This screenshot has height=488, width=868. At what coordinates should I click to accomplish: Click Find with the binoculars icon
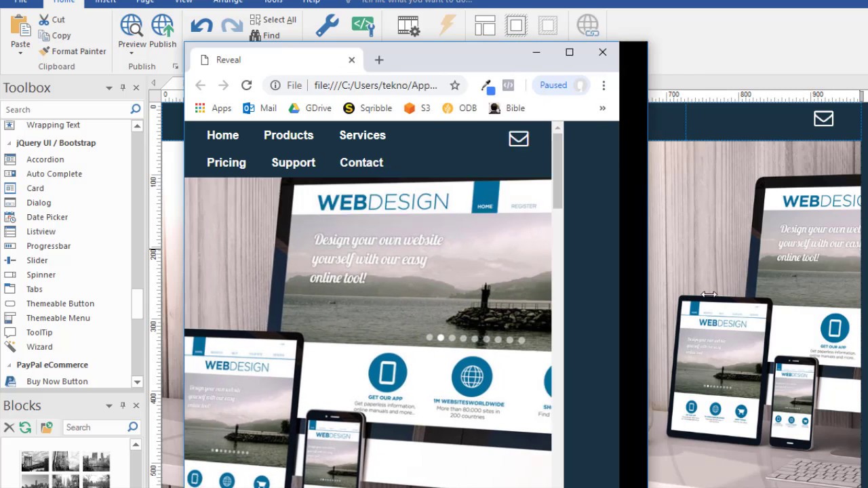264,35
